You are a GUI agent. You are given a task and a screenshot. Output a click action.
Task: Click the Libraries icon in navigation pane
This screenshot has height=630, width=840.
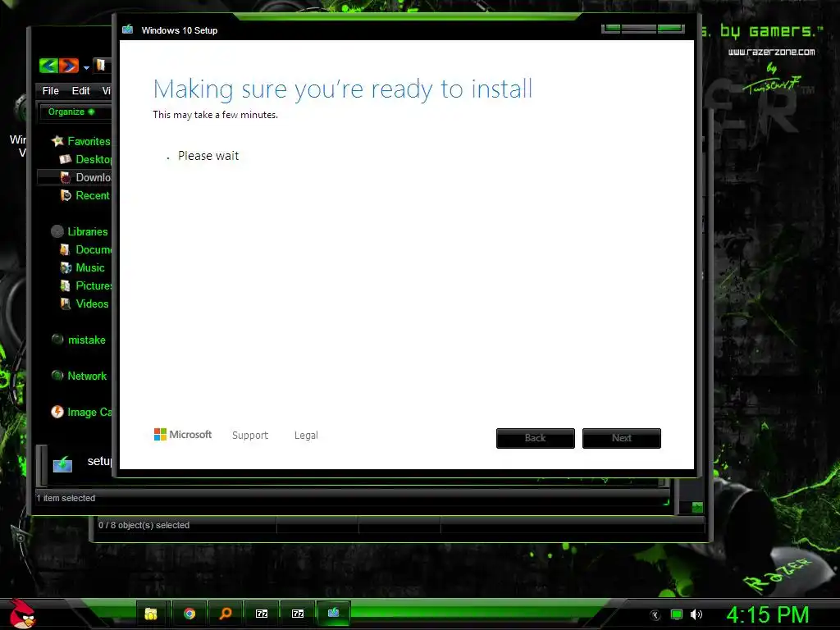coord(57,231)
